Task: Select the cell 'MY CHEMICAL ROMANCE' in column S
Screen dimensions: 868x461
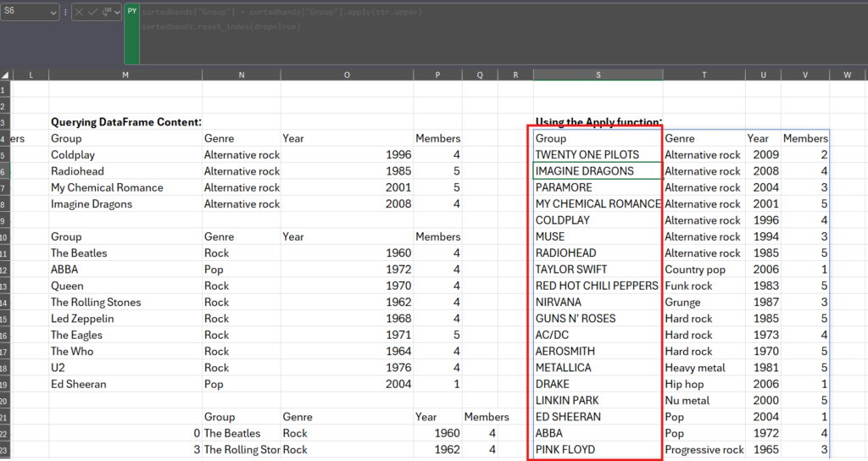Action: click(x=598, y=203)
